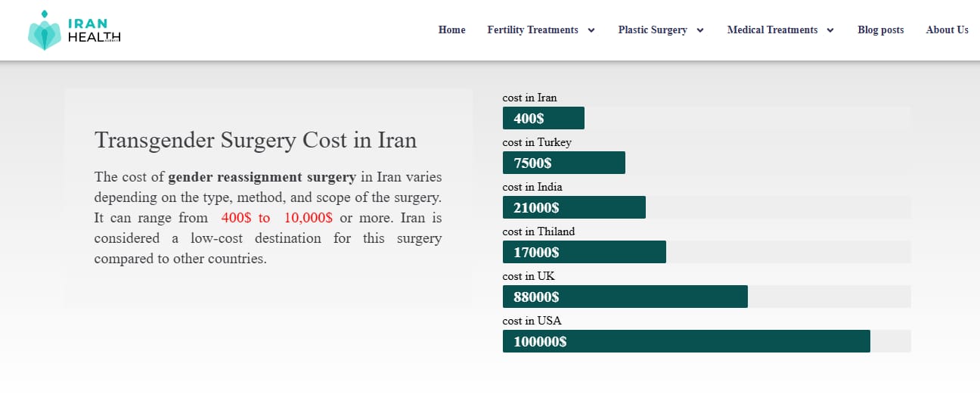The height and width of the screenshot is (410, 980).
Task: Click the cost in USA label
Action: (x=532, y=321)
